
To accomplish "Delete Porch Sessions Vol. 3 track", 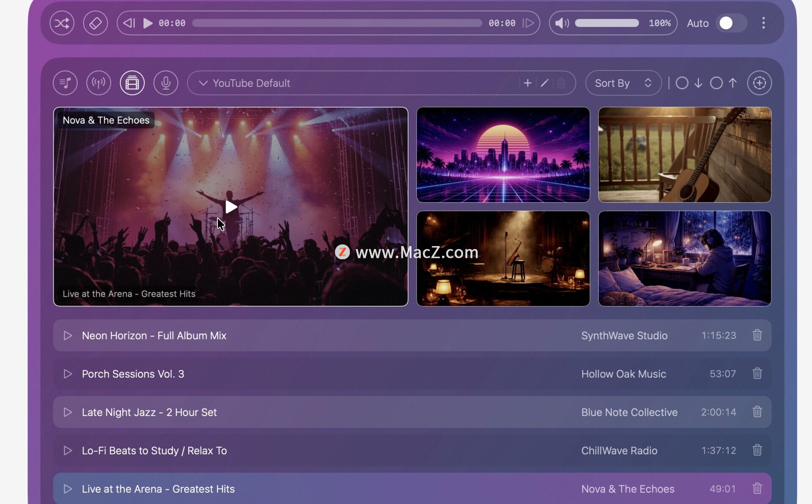I will (757, 373).
